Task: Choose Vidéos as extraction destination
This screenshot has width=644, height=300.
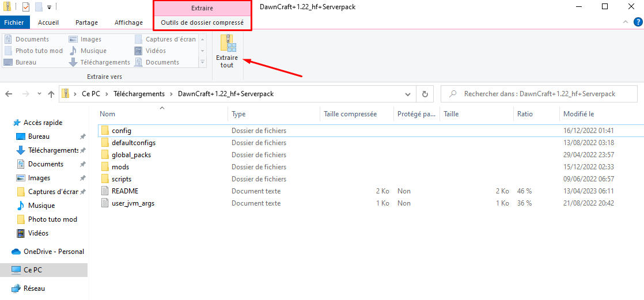Action: (x=150, y=51)
